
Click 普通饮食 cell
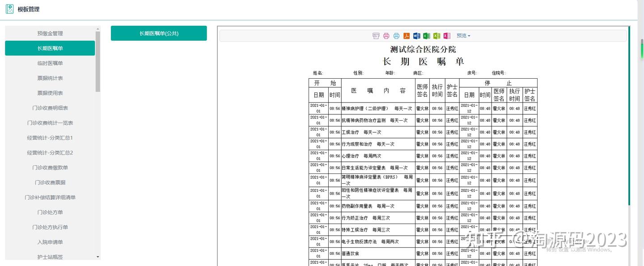tap(378, 253)
